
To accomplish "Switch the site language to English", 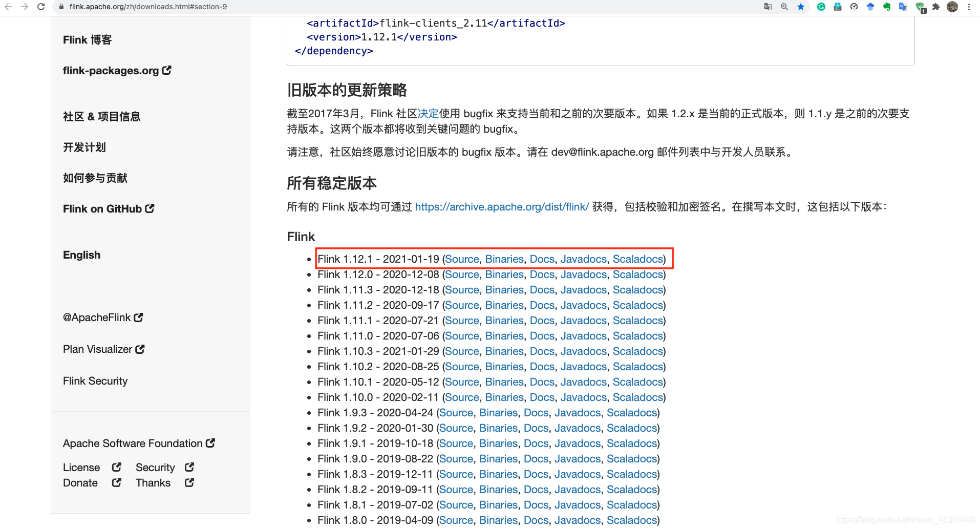I will pyautogui.click(x=81, y=255).
